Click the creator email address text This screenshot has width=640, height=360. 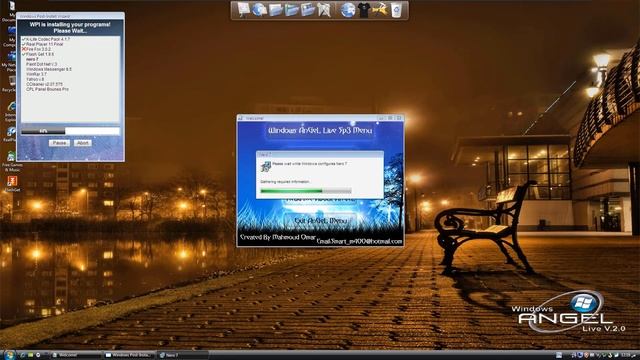coord(360,242)
